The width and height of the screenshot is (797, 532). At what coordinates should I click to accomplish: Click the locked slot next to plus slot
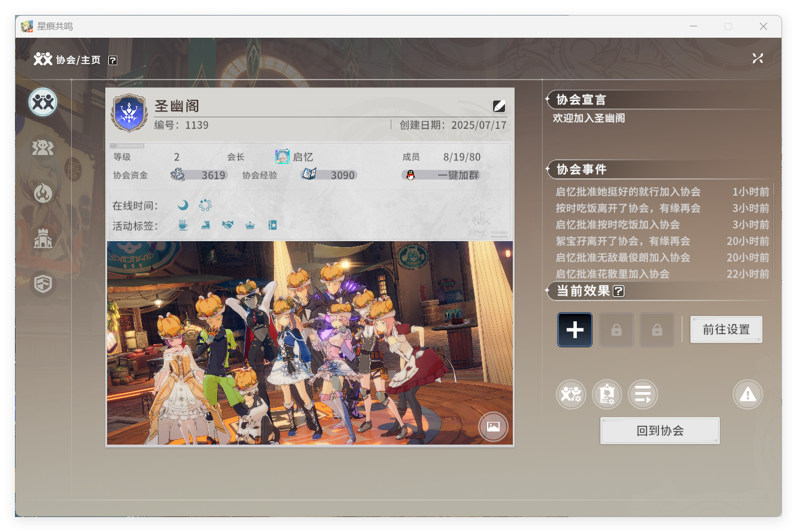[x=616, y=330]
